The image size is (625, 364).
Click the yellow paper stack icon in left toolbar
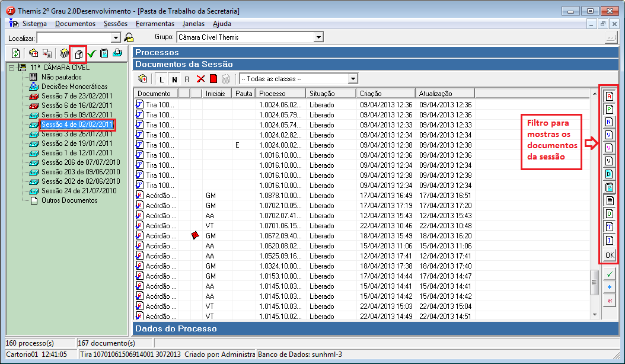[64, 53]
